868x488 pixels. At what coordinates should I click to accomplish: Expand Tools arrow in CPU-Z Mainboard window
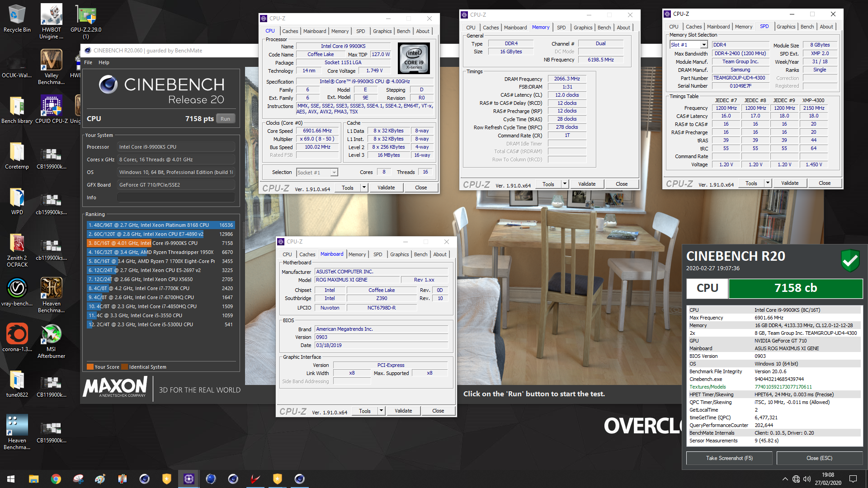[381, 411]
